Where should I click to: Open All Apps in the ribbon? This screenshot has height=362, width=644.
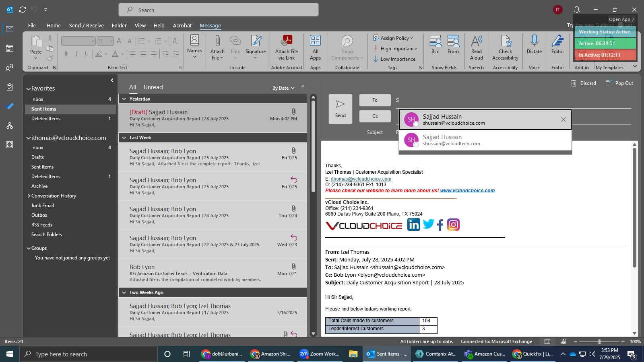(x=316, y=47)
